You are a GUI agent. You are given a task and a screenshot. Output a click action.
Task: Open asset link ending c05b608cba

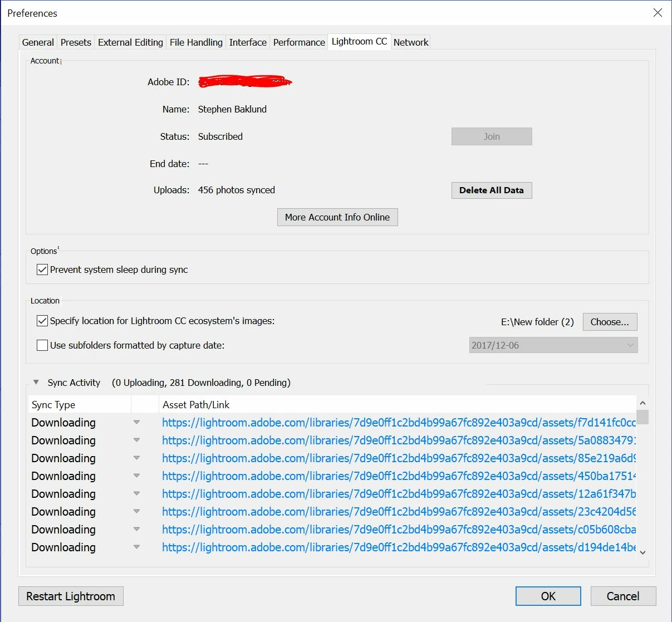coord(399,530)
